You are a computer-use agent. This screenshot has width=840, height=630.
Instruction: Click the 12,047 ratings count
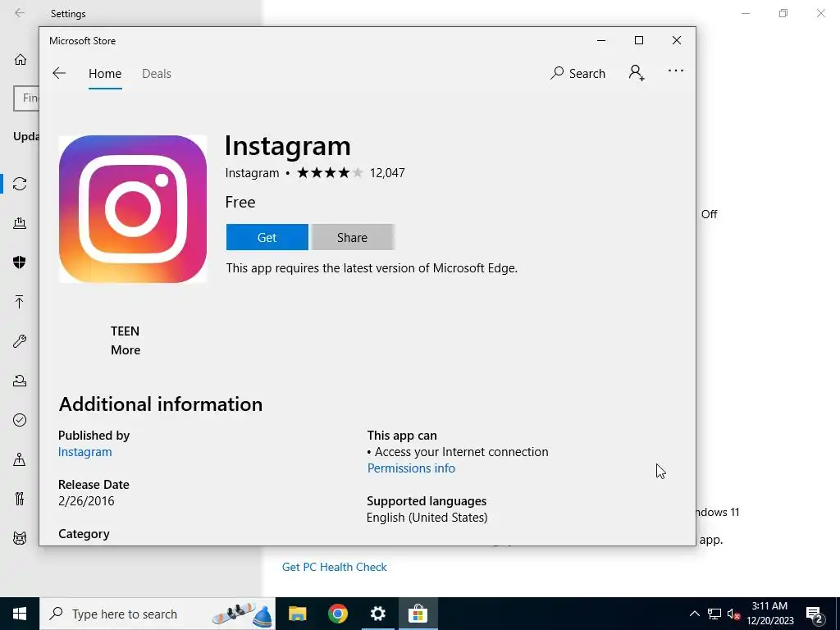pyautogui.click(x=387, y=172)
